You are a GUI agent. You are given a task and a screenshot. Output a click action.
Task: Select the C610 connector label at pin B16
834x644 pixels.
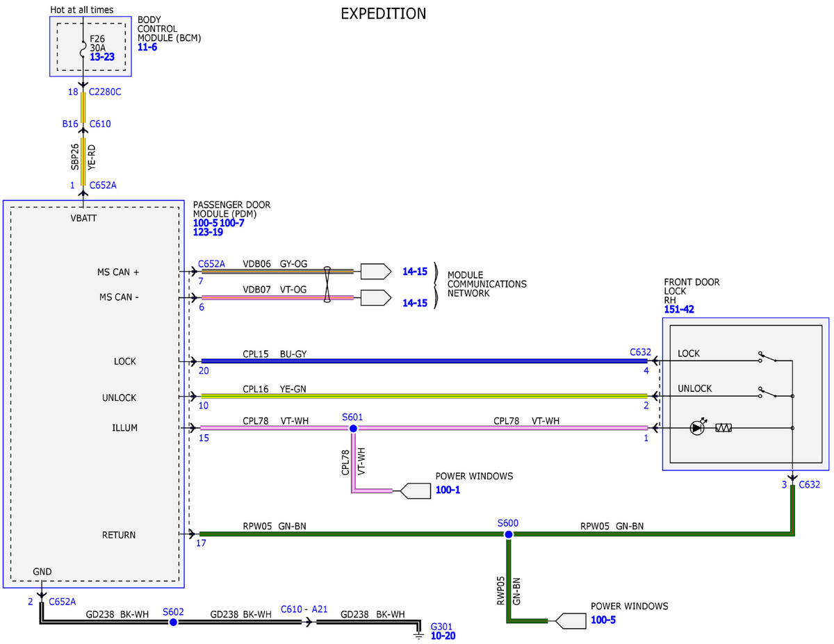click(x=100, y=124)
